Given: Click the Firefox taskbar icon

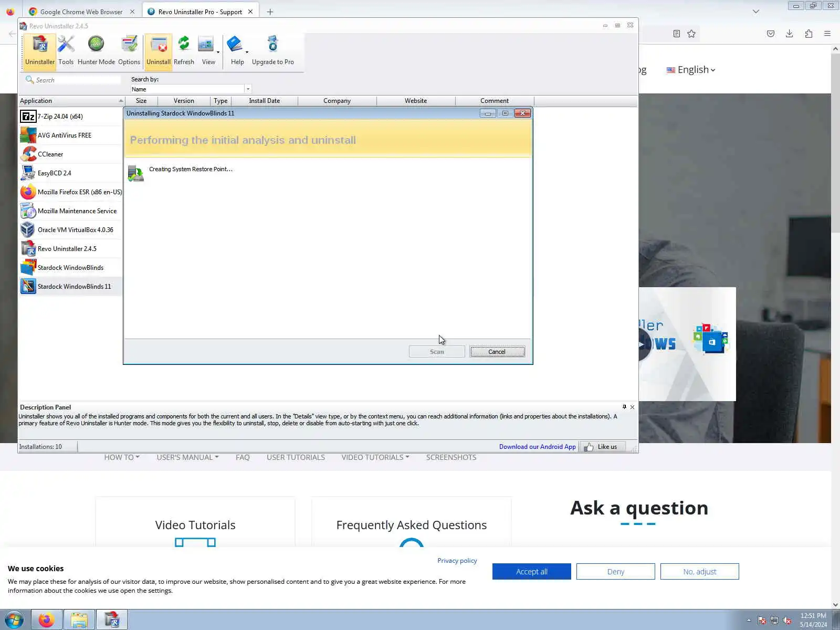Looking at the screenshot, I should (x=46, y=620).
